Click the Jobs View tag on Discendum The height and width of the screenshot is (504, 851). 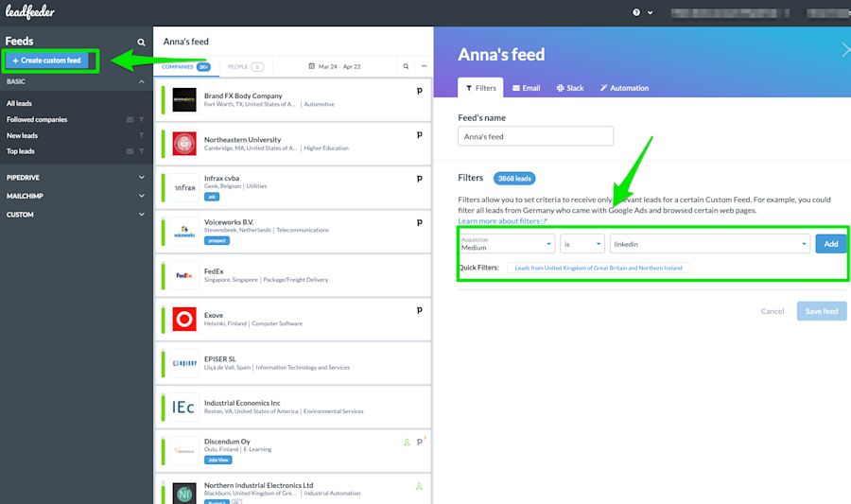[218, 461]
